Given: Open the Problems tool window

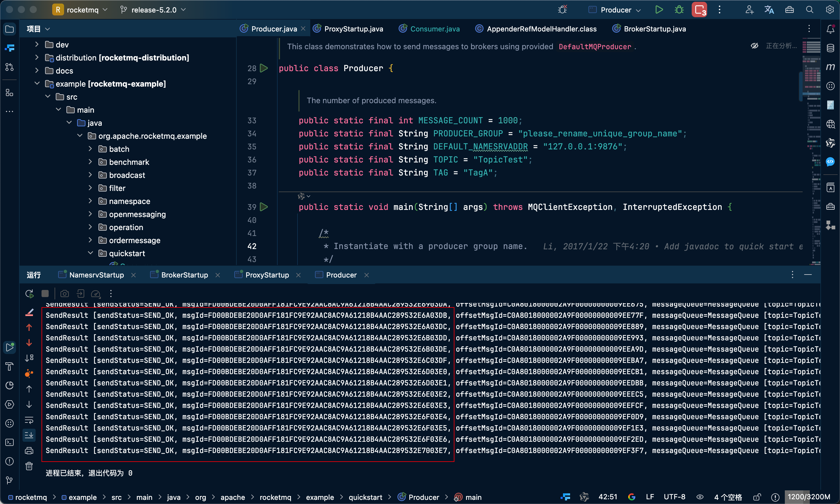Looking at the screenshot, I should [x=9, y=461].
